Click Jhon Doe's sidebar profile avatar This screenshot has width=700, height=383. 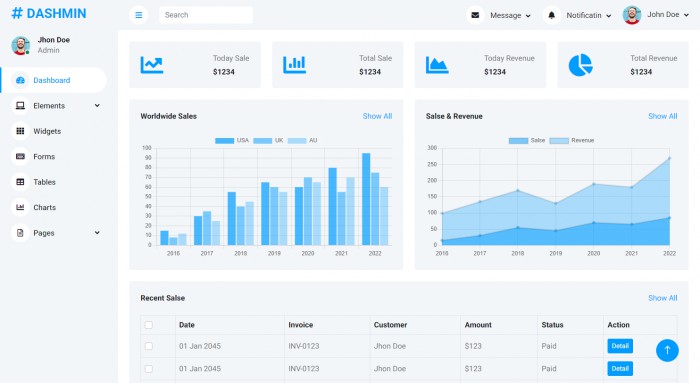21,45
